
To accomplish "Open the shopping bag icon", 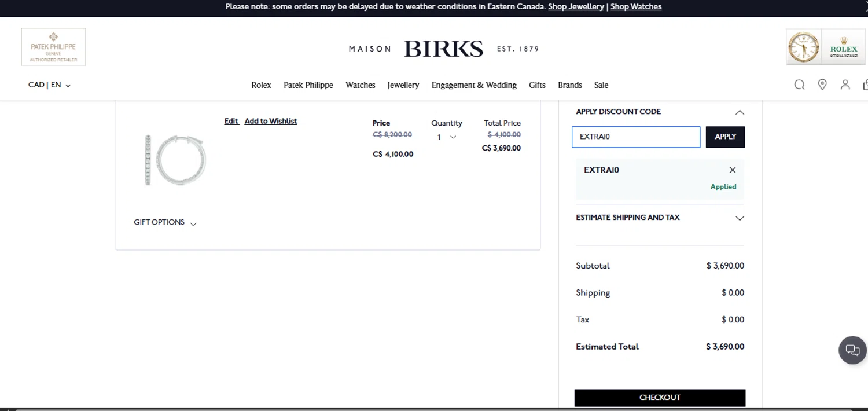I will coord(865,85).
